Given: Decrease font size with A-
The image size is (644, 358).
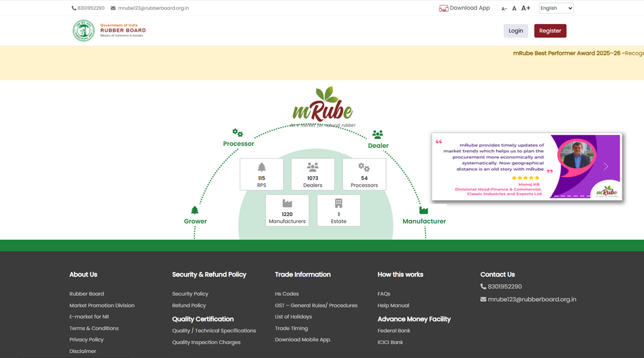Looking at the screenshot, I should point(504,9).
